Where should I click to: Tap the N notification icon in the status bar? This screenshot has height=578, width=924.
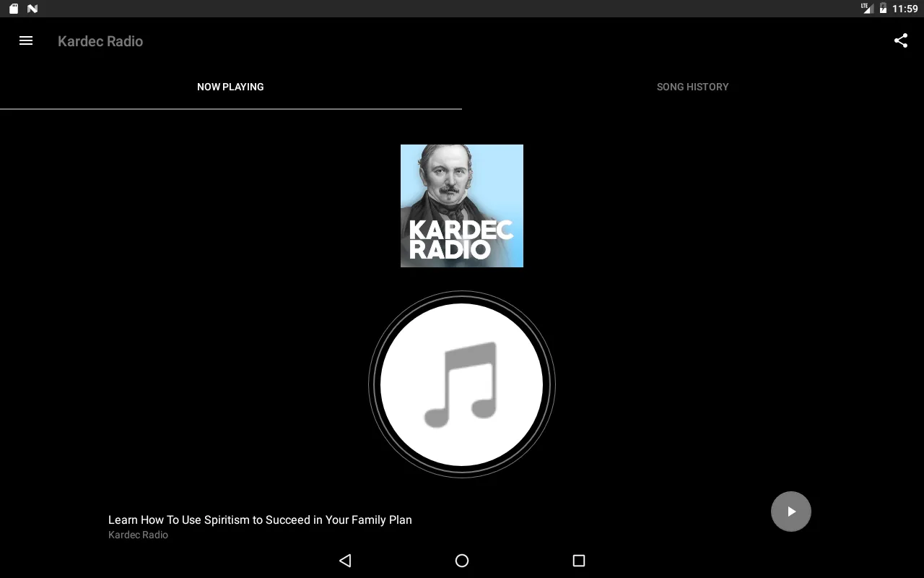(32, 9)
